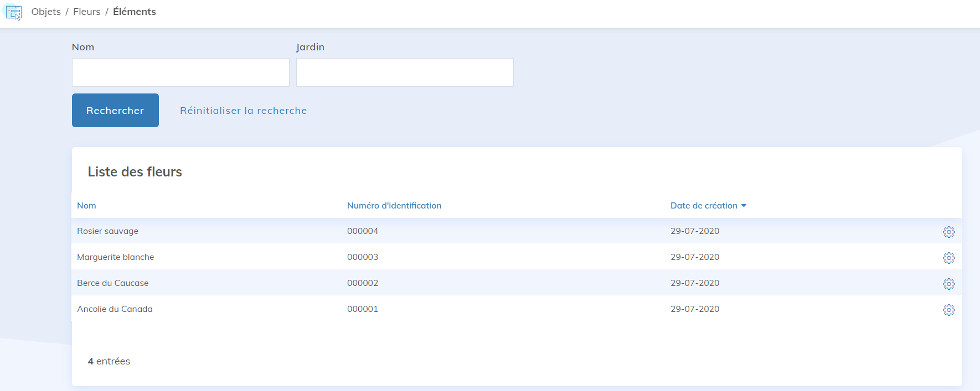Click the gear icon for Berce du Caucase
This screenshot has height=391, width=980.
(x=948, y=284)
